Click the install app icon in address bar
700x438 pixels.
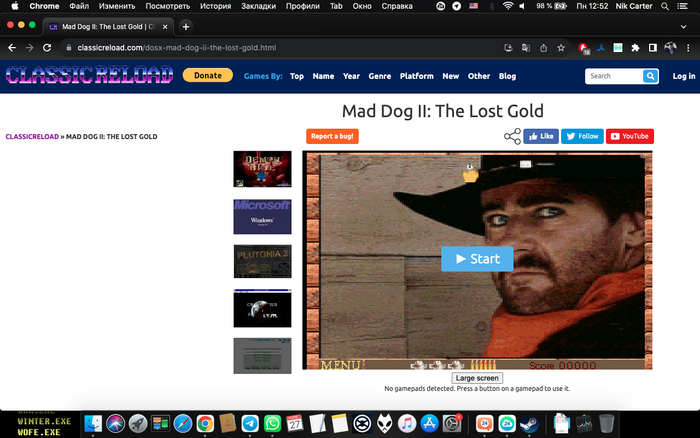click(508, 48)
